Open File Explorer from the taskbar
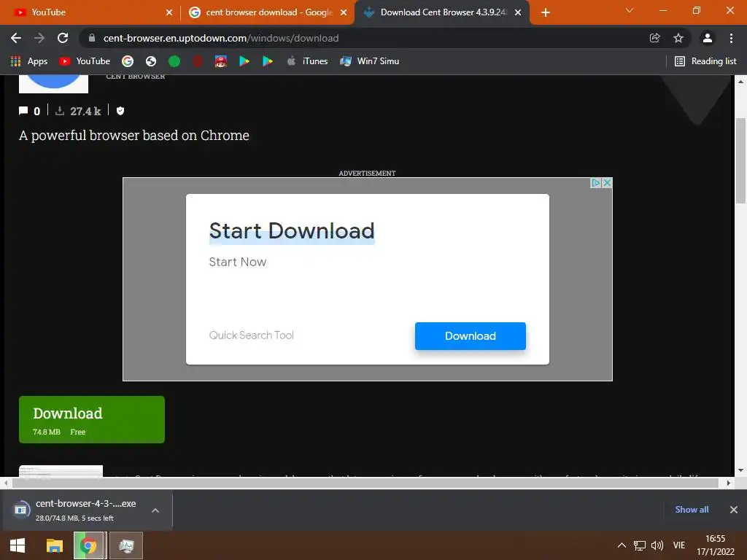The width and height of the screenshot is (747, 560). [54, 545]
